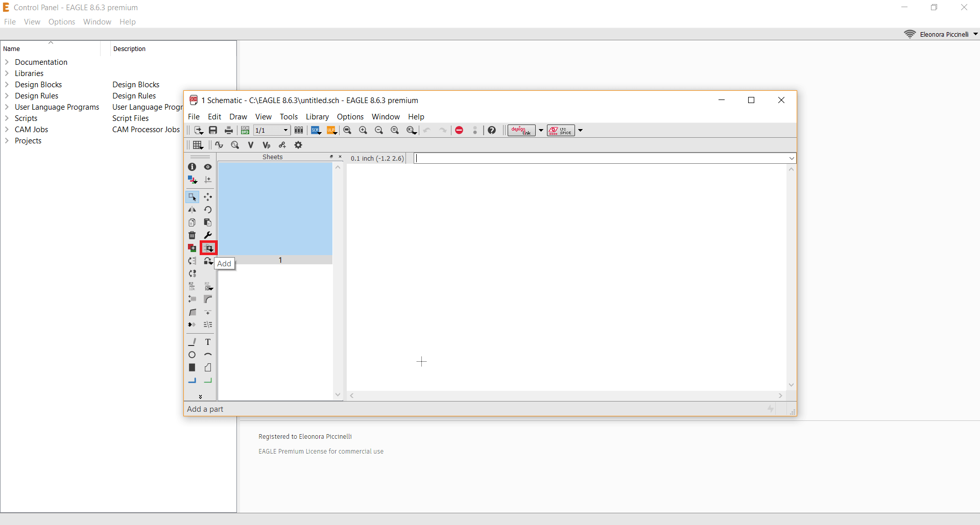980x525 pixels.
Task: Expand the Libraries tree item
Action: (7, 73)
